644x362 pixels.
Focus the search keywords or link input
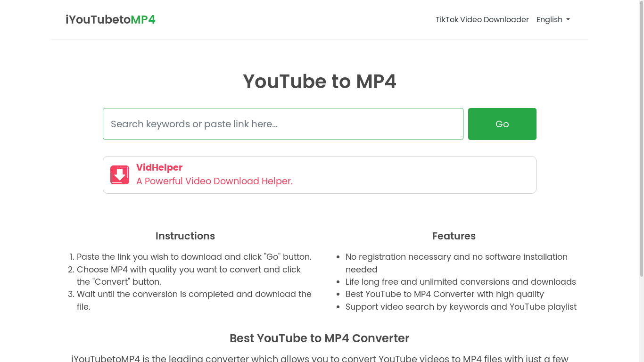click(283, 124)
